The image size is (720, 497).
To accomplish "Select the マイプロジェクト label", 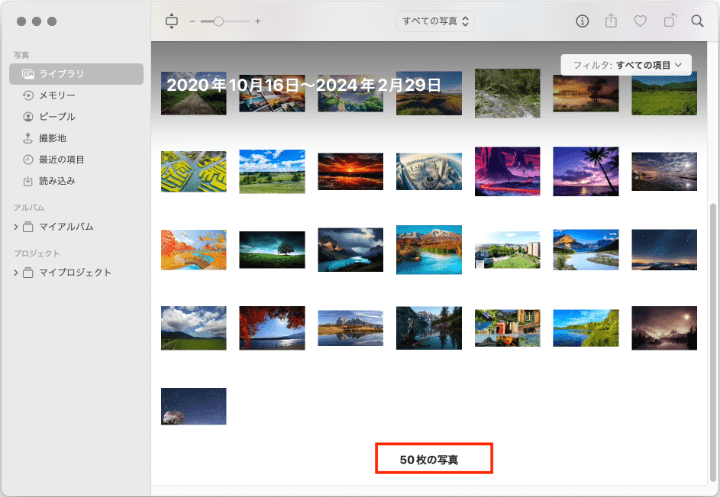I will coord(75,273).
